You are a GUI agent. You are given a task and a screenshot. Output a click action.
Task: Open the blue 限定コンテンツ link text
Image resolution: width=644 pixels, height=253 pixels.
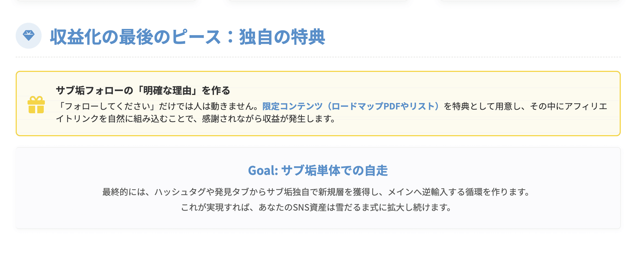tap(292, 106)
